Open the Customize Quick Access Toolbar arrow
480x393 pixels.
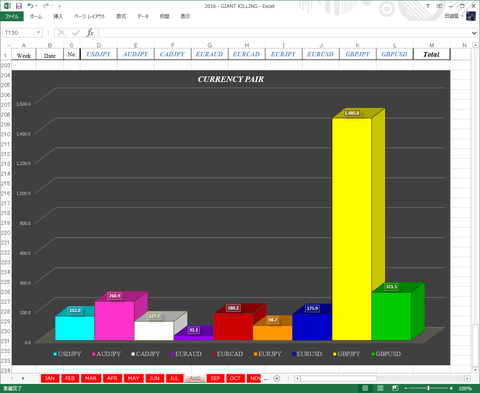coord(60,6)
